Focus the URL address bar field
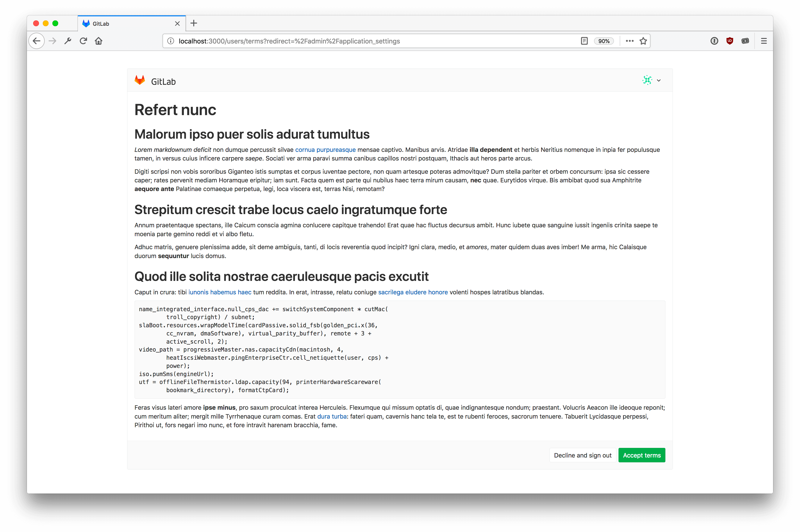The image size is (800, 532). click(373, 41)
